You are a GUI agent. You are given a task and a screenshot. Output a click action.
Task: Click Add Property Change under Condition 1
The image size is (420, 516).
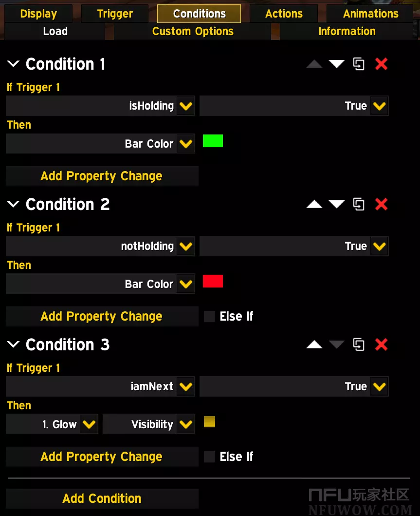point(102,176)
